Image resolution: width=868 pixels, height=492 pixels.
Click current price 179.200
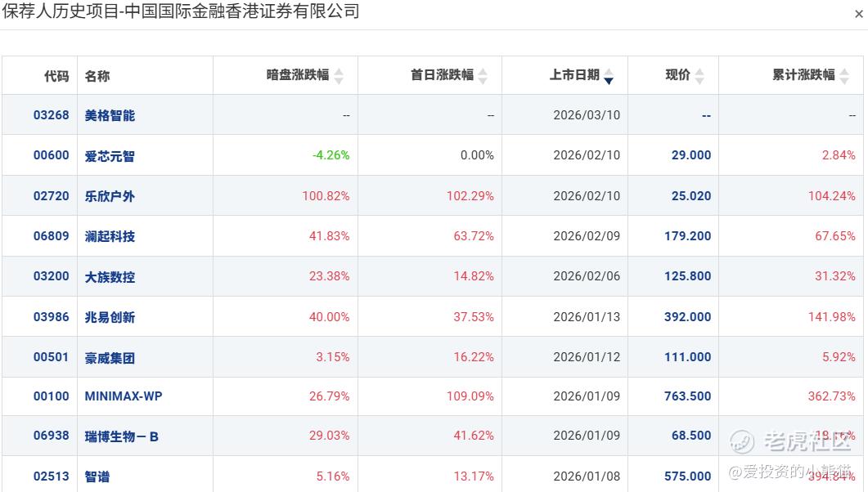coord(688,236)
